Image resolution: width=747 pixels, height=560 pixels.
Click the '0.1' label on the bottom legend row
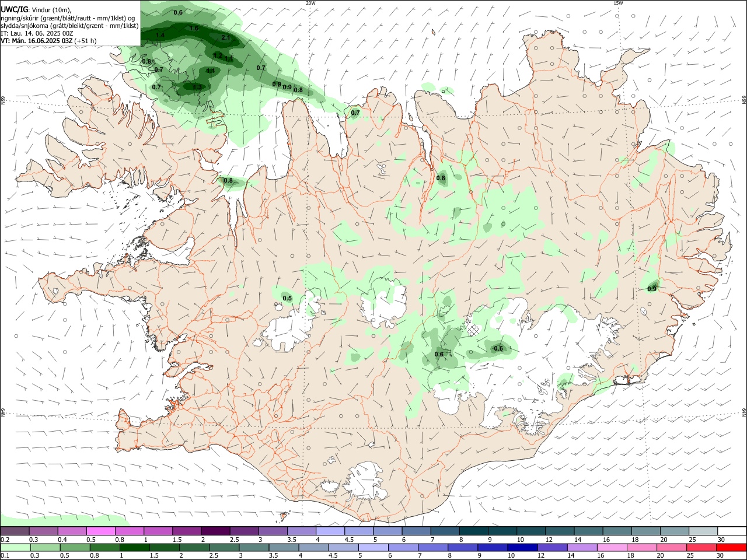pyautogui.click(x=5, y=555)
